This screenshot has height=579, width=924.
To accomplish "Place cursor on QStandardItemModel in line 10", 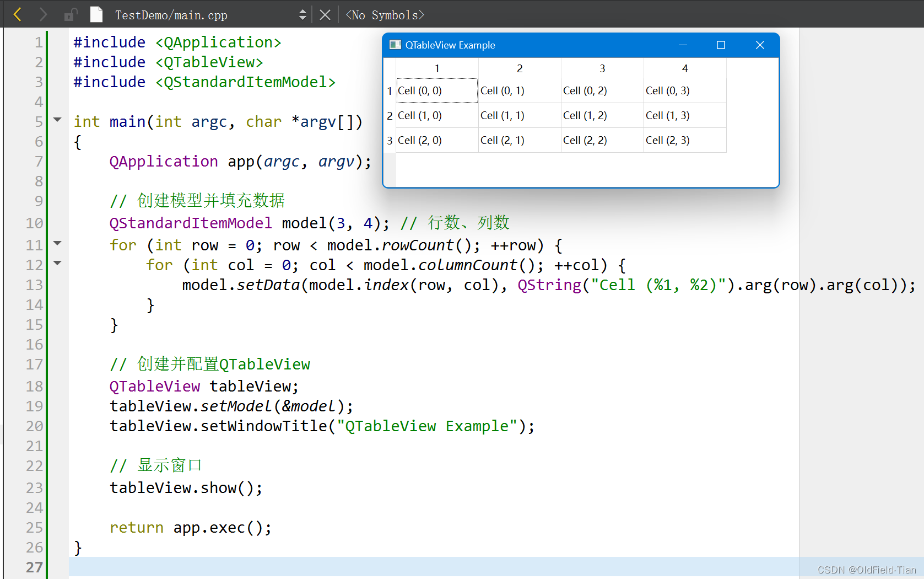I will point(191,223).
